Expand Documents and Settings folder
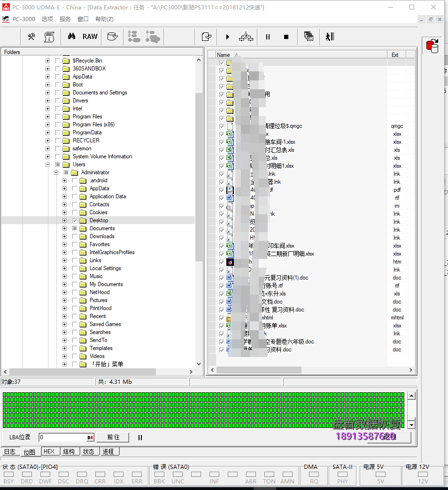Image resolution: width=448 pixels, height=490 pixels. pyautogui.click(x=47, y=93)
